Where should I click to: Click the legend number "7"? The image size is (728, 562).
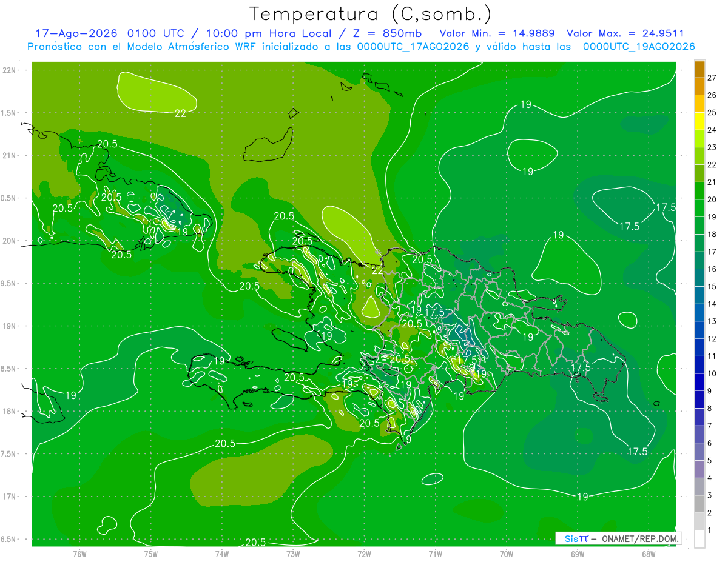click(710, 426)
